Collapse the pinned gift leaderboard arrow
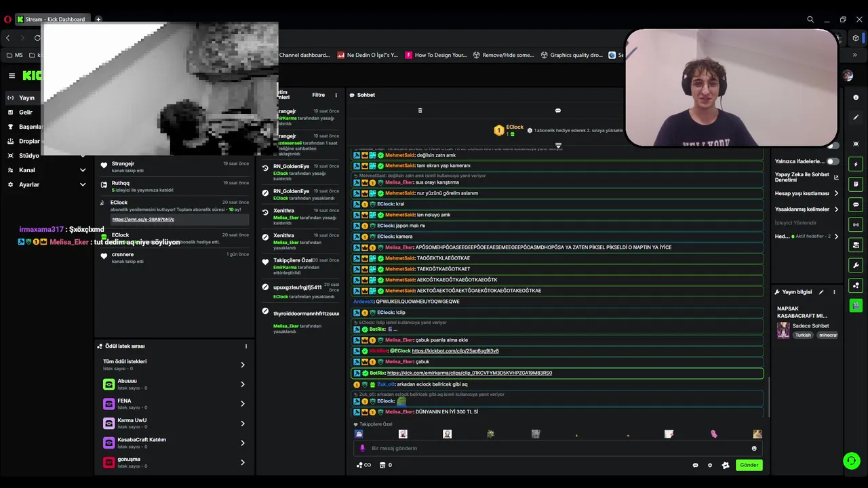The height and width of the screenshot is (488, 868). 558,145
